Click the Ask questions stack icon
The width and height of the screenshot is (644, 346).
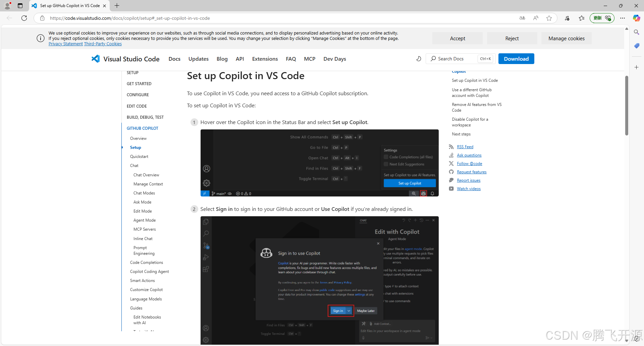click(451, 155)
